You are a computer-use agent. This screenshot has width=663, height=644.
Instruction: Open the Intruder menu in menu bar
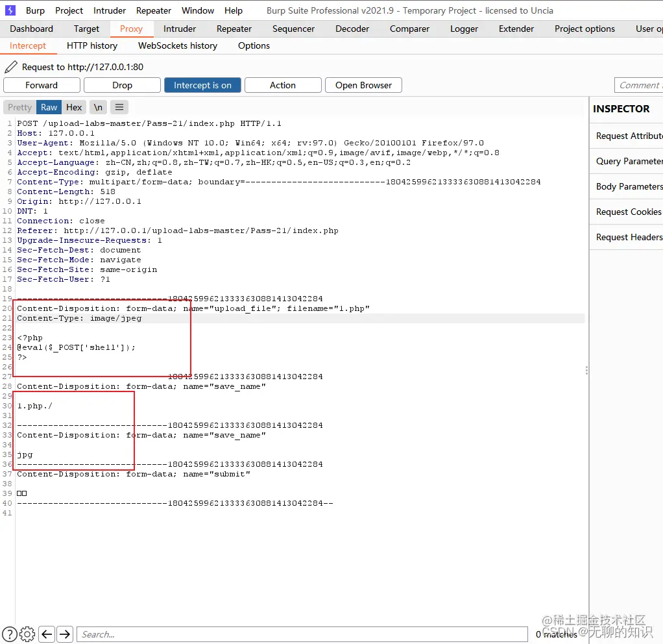coord(110,10)
